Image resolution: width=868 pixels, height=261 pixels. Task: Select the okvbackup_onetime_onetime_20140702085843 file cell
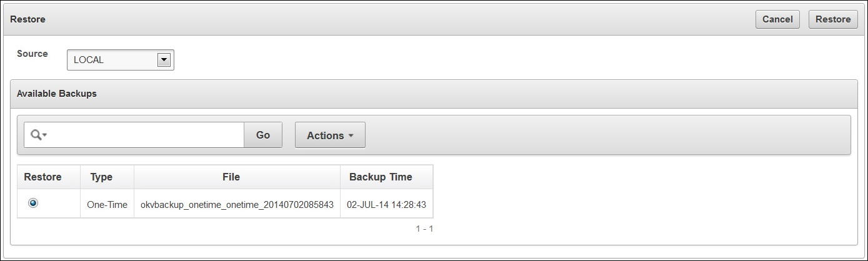[x=237, y=204]
